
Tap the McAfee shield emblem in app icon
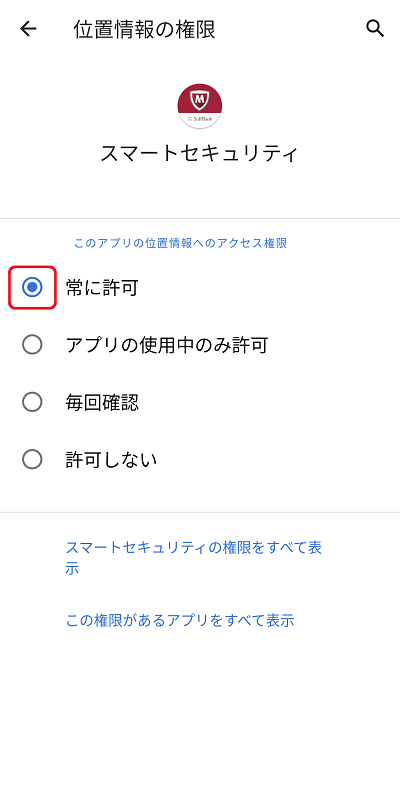pos(200,101)
